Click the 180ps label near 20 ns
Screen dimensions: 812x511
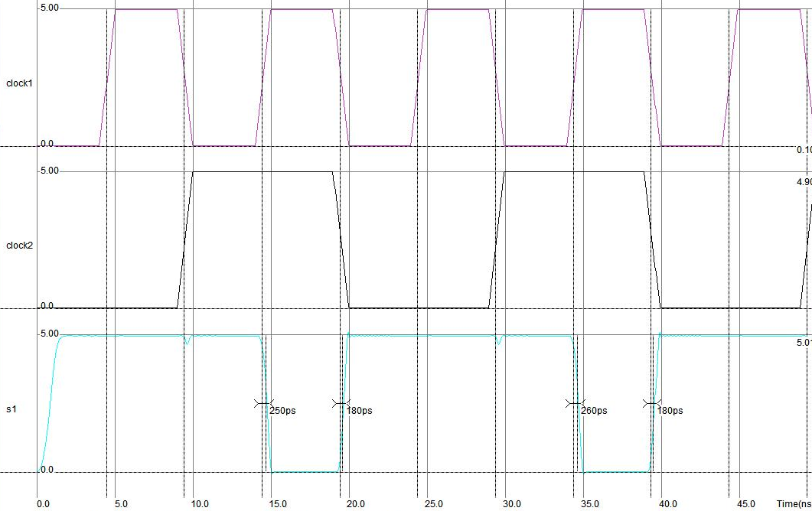[x=360, y=411]
